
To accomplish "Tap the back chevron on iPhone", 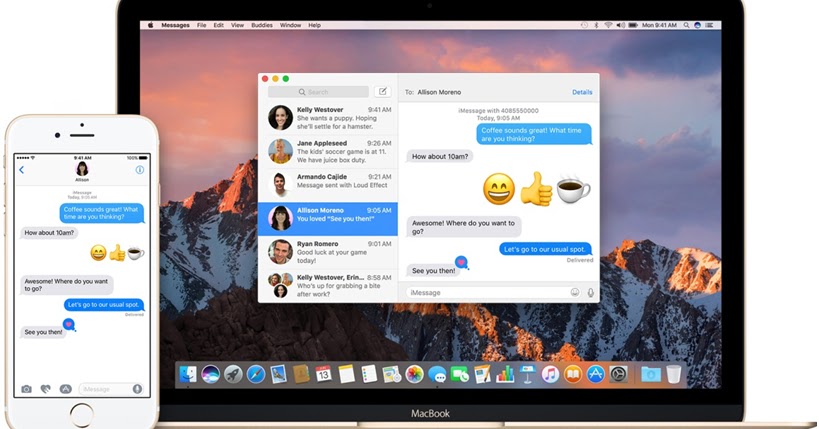I will [21, 170].
